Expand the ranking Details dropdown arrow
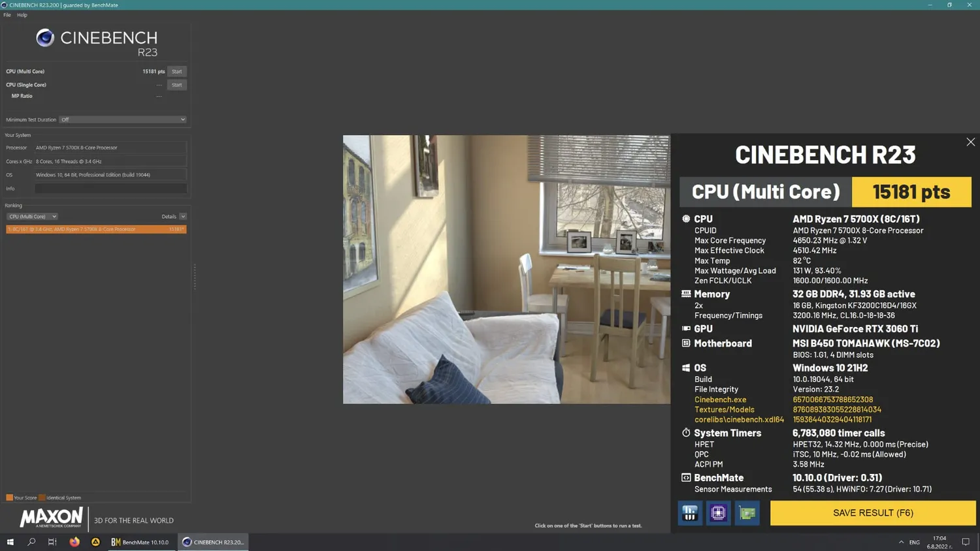 pyautogui.click(x=183, y=217)
